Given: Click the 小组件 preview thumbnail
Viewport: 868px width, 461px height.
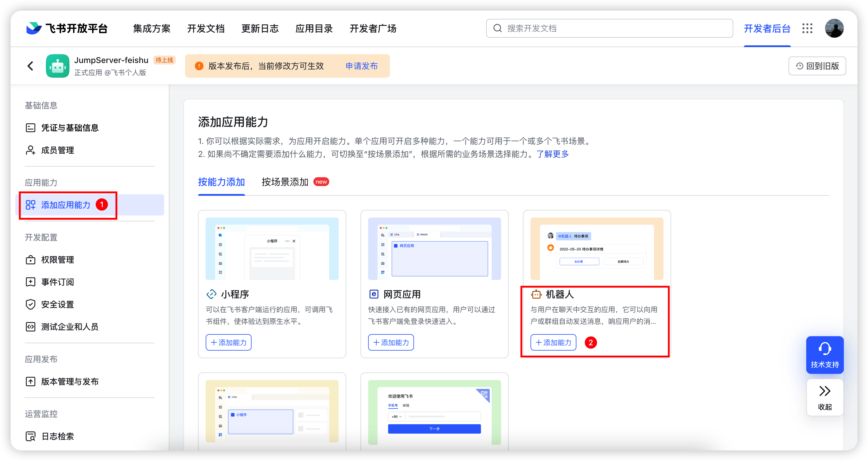Looking at the screenshot, I should [272, 411].
